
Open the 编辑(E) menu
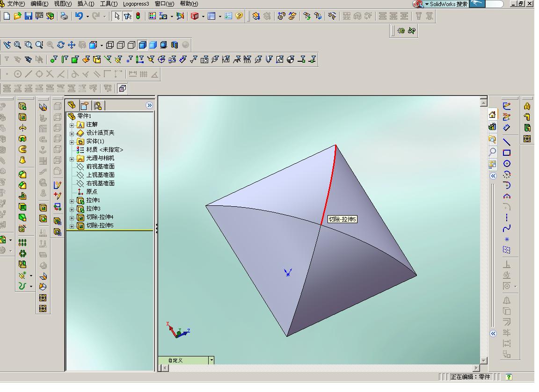39,4
